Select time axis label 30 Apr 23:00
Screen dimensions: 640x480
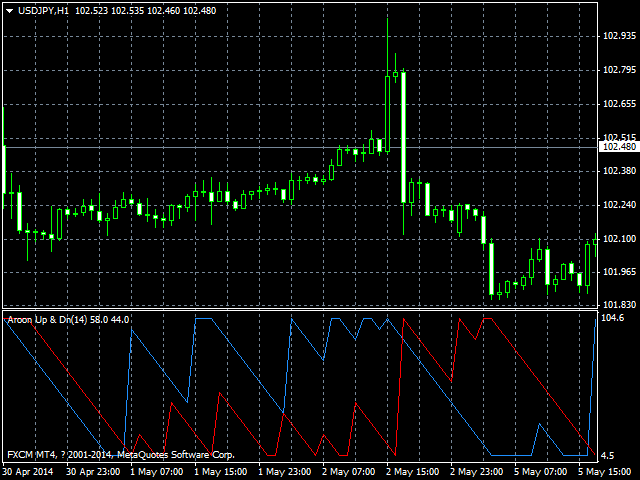coord(93,472)
